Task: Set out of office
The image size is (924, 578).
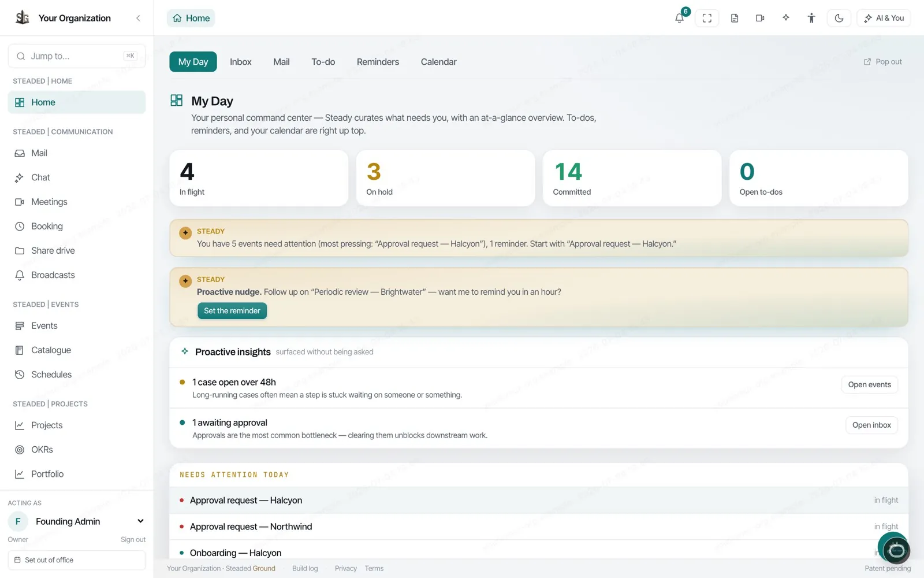Action: coord(77,560)
